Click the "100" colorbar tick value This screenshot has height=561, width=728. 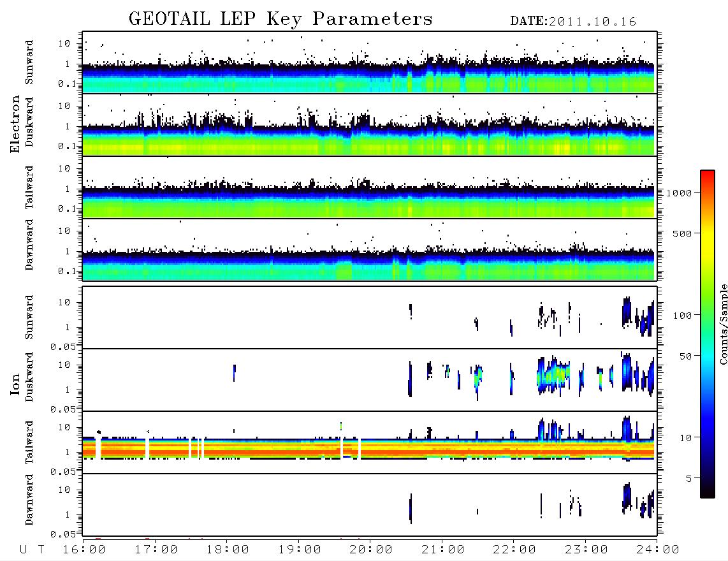point(682,316)
